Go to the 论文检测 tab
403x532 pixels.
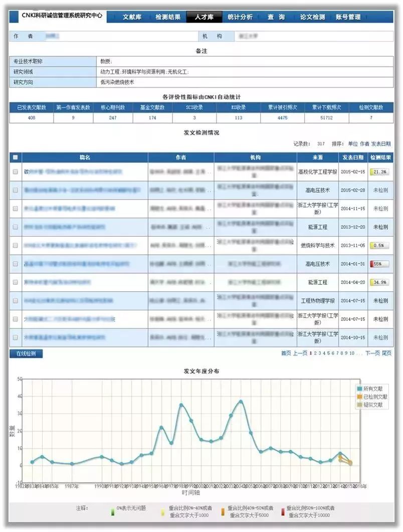(312, 17)
